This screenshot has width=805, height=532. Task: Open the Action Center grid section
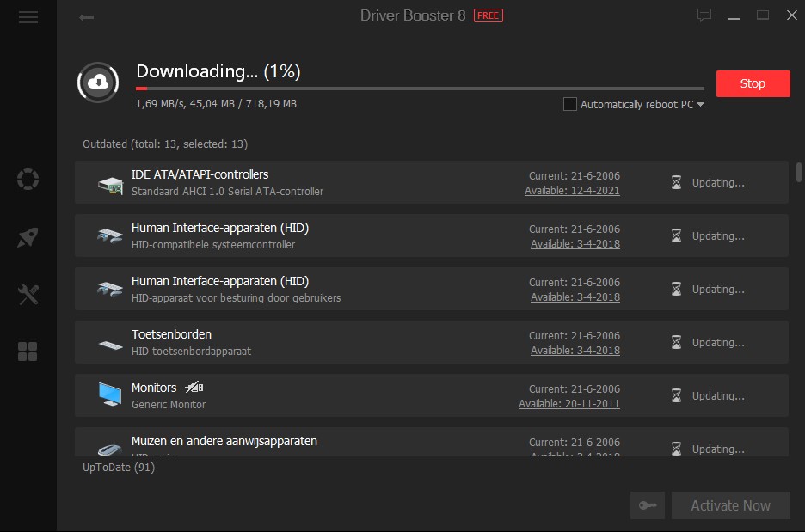[28, 352]
